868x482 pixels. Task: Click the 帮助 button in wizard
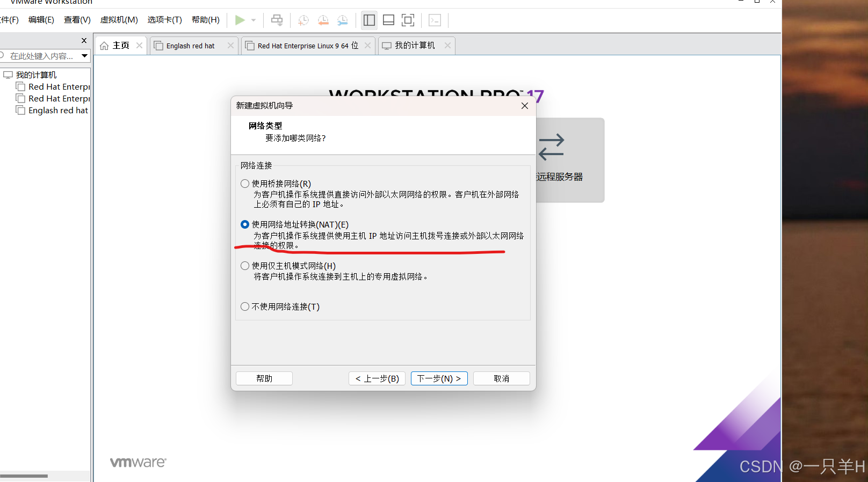click(264, 378)
